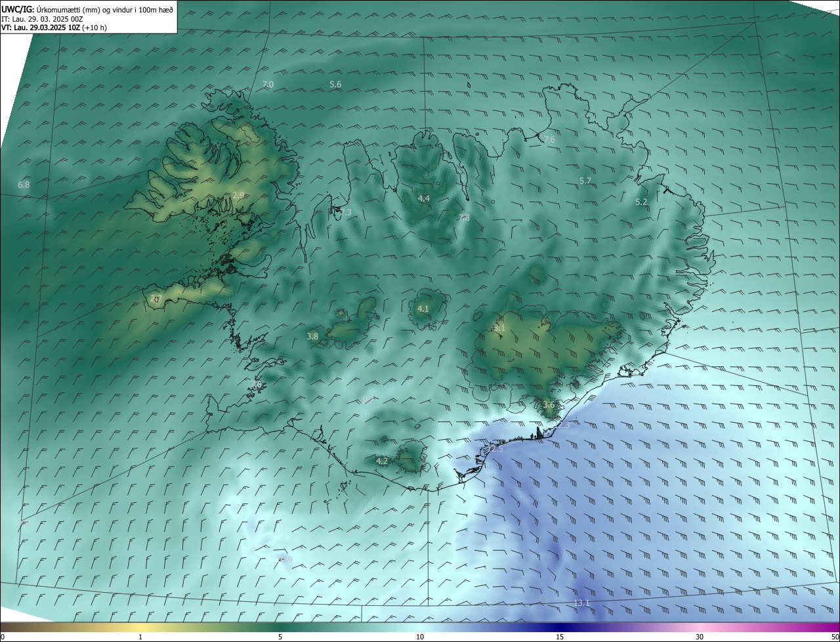Click the 4.4 value label
This screenshot has width=840, height=642.
point(424,198)
